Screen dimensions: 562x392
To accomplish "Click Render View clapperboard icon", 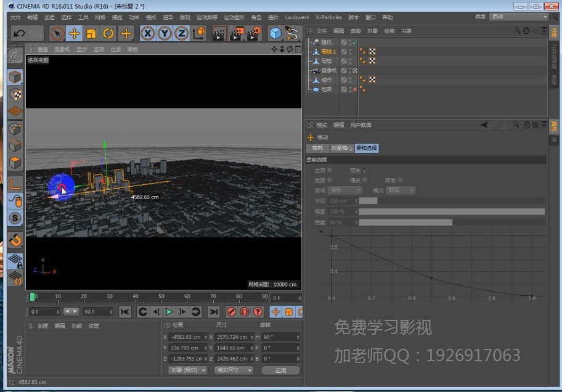I will pyautogui.click(x=219, y=34).
